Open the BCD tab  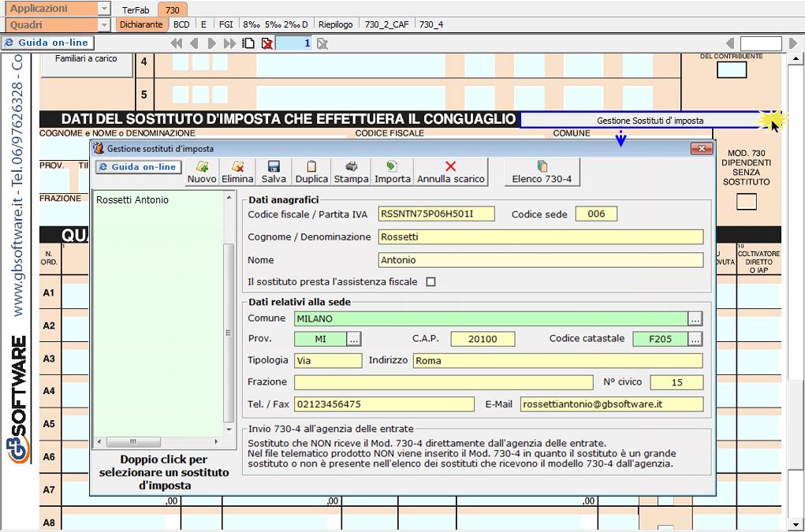coord(181,24)
